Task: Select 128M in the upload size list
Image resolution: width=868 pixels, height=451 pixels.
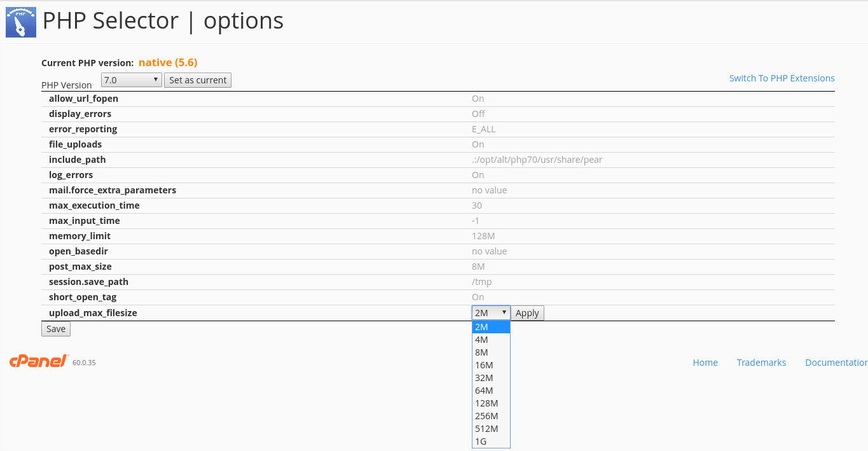Action: [x=491, y=403]
